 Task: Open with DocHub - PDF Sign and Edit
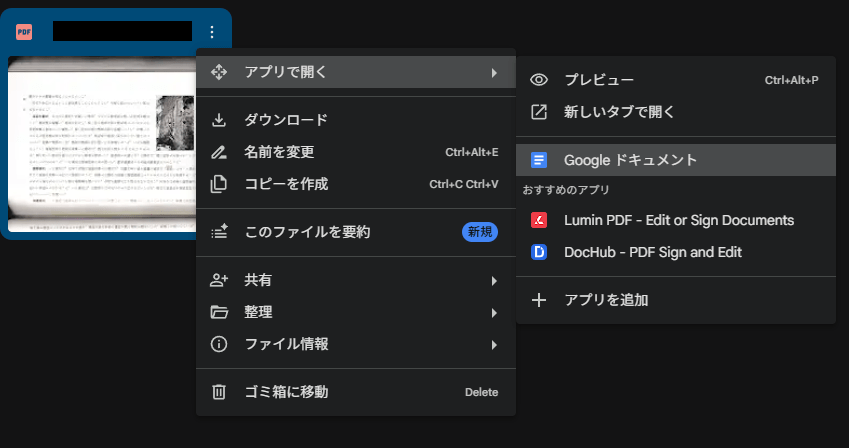point(676,252)
